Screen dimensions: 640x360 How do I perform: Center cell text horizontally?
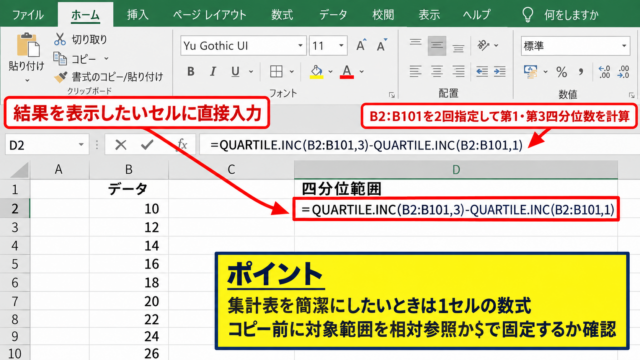437,71
